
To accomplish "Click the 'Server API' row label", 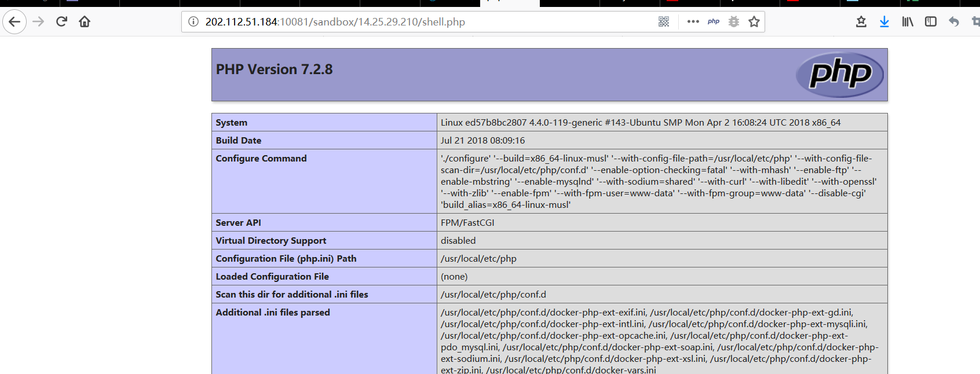I will (239, 223).
